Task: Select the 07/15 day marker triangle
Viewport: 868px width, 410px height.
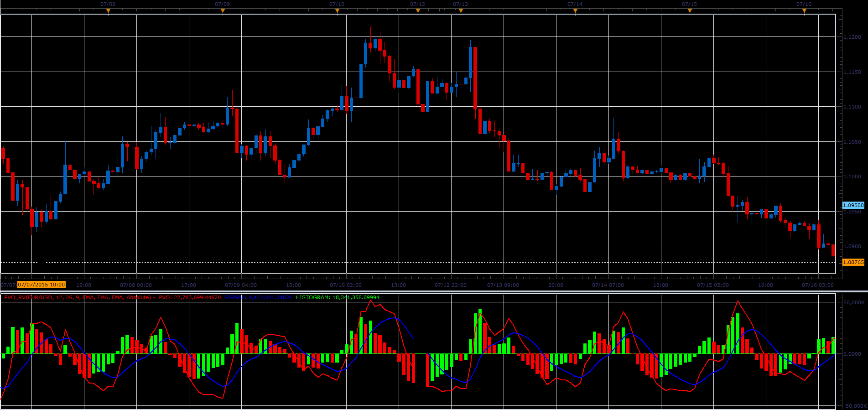Action: (690, 12)
